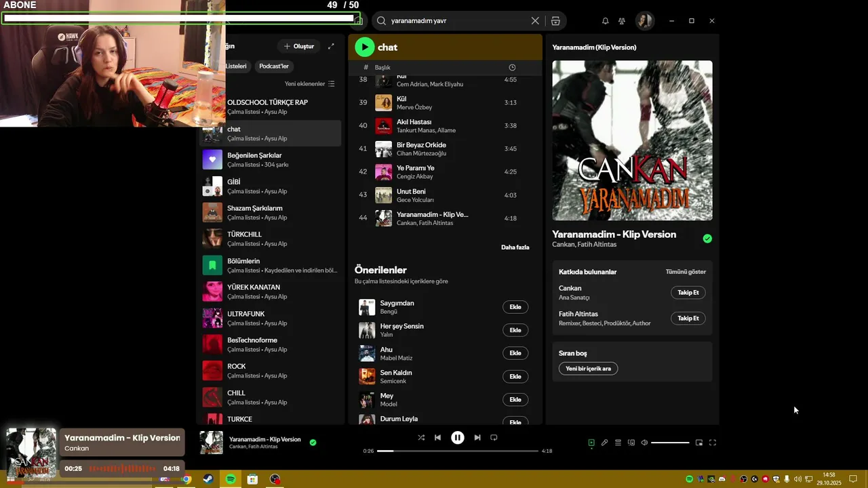Toggle Now Playing view icon
Screen dimensions: 868x488
click(x=591, y=443)
